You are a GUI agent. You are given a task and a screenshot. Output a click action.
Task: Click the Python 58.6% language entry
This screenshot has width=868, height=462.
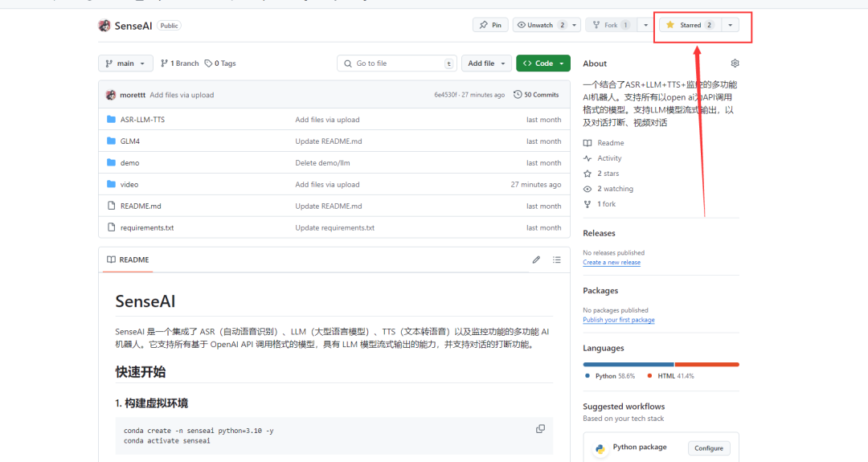(x=610, y=376)
